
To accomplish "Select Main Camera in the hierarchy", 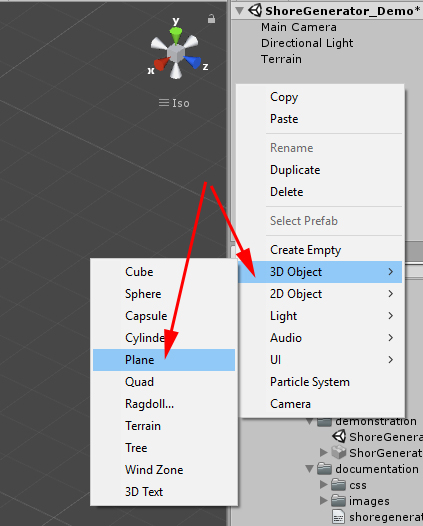I will point(299,27).
